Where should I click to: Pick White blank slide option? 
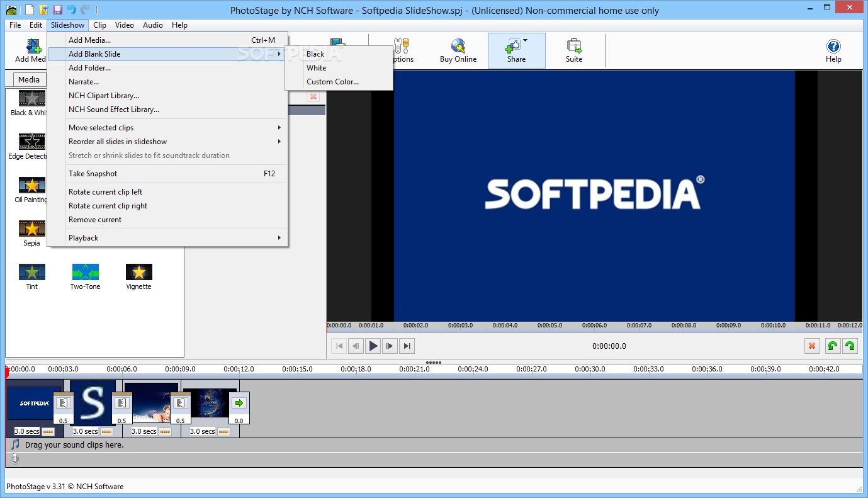click(339, 68)
